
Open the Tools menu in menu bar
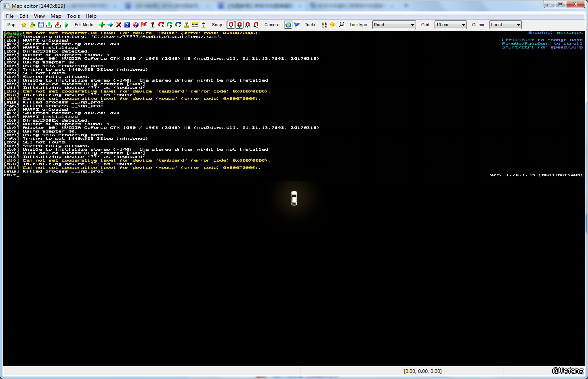point(73,16)
